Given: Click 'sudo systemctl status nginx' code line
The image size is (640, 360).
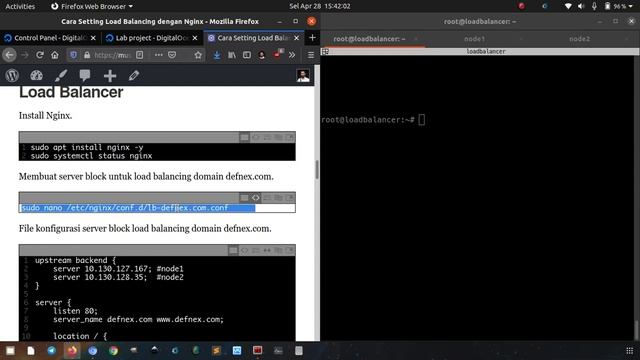Looking at the screenshot, I should point(91,156).
